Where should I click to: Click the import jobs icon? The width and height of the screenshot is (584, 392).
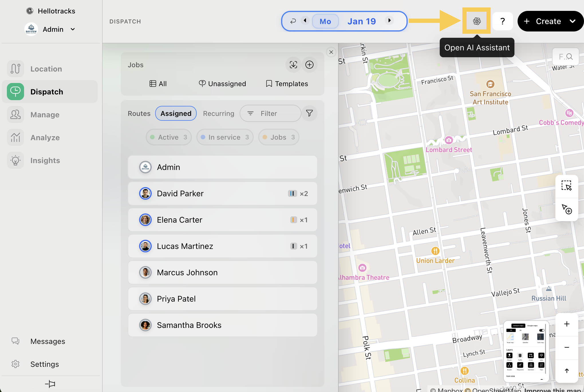[293, 65]
